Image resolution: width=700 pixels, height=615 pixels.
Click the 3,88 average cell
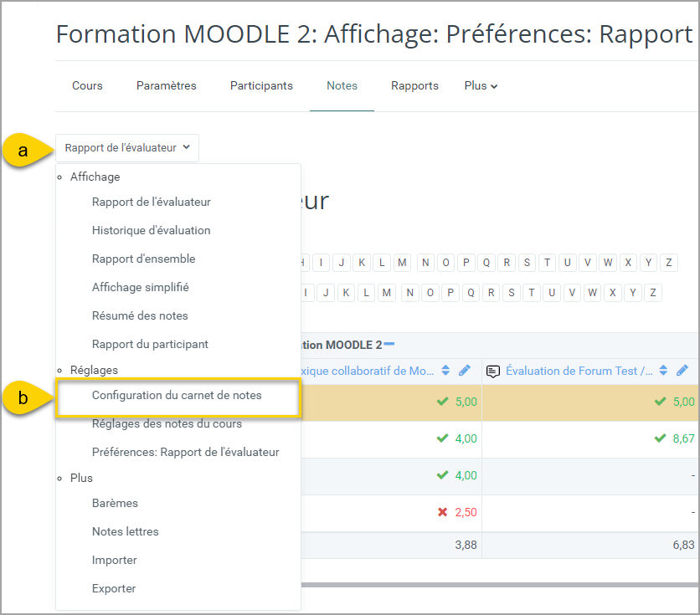coord(392,546)
